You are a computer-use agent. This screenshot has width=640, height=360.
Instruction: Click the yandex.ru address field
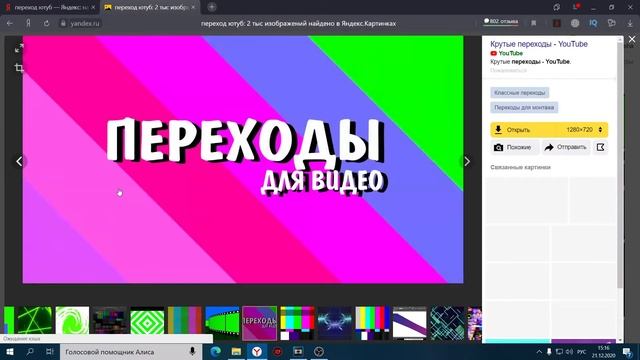tap(84, 23)
